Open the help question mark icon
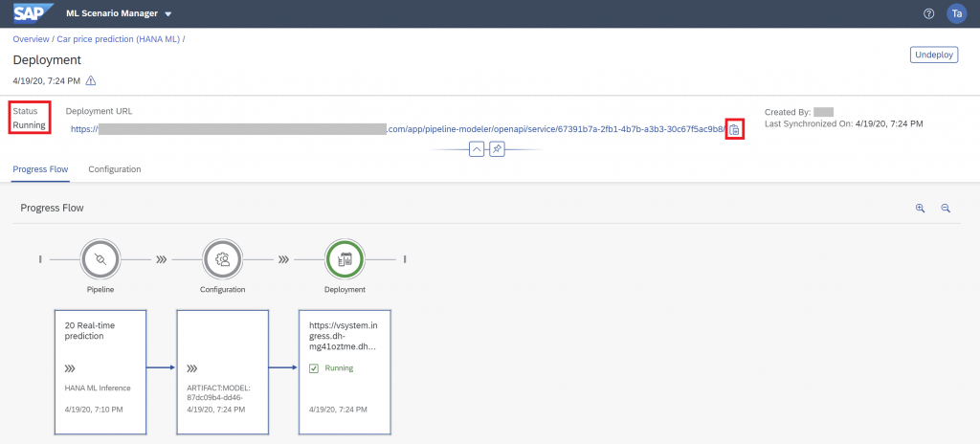Image resolution: width=980 pixels, height=444 pixels. pyautogui.click(x=928, y=13)
